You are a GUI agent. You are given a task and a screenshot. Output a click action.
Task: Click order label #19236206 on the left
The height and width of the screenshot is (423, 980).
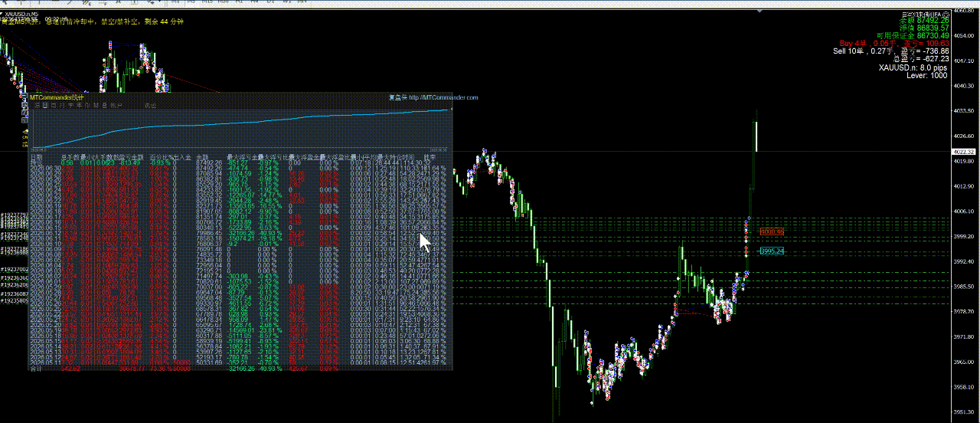(15, 284)
